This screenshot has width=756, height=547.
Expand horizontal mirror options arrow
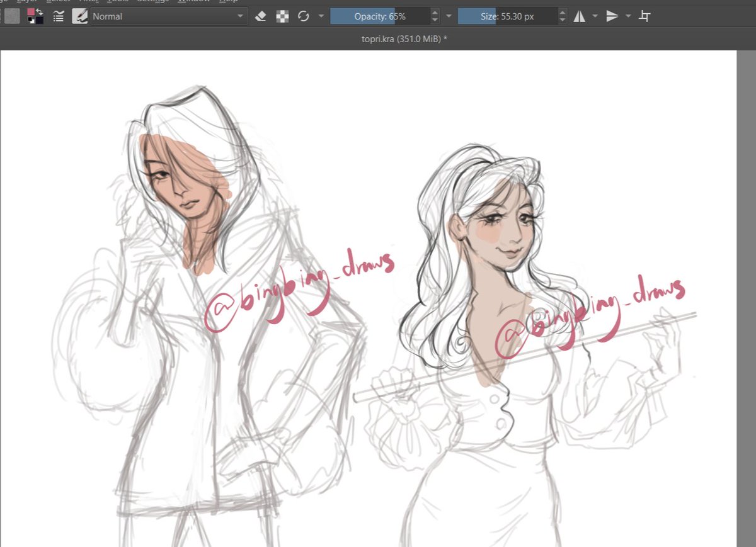[595, 16]
